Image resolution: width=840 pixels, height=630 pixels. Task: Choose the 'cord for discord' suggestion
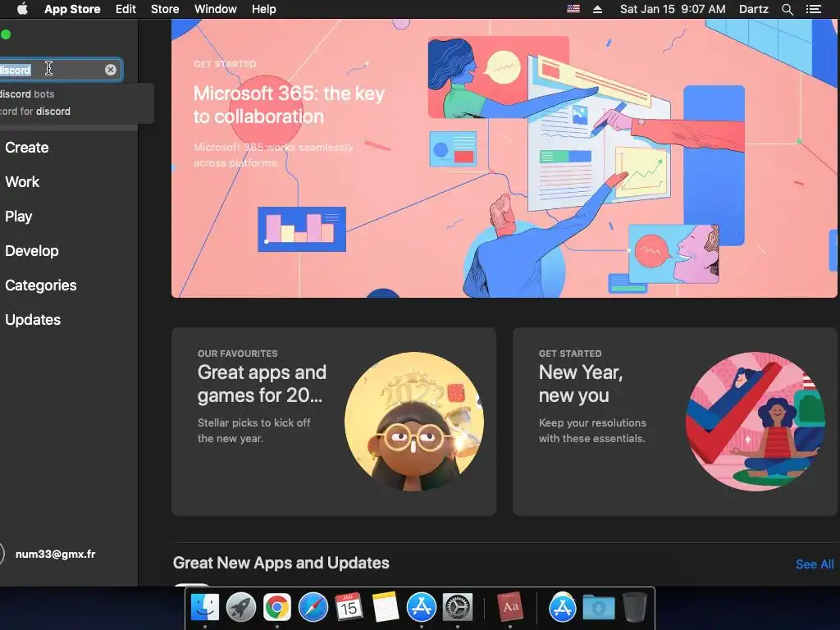point(34,111)
